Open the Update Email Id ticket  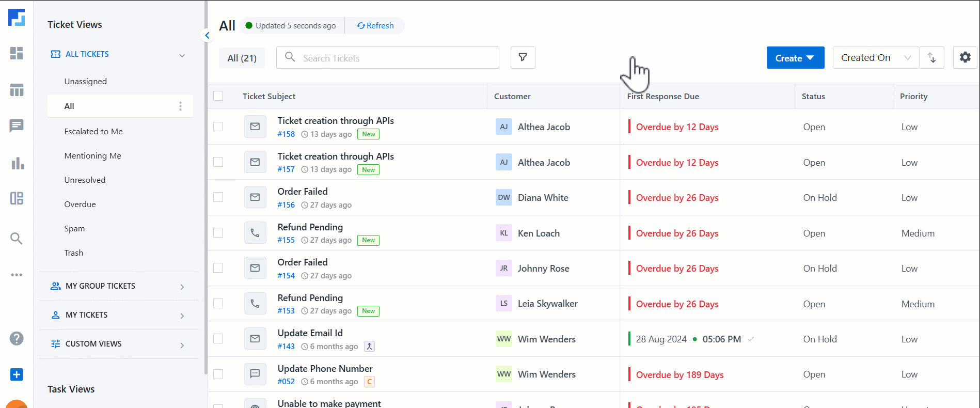tap(310, 333)
